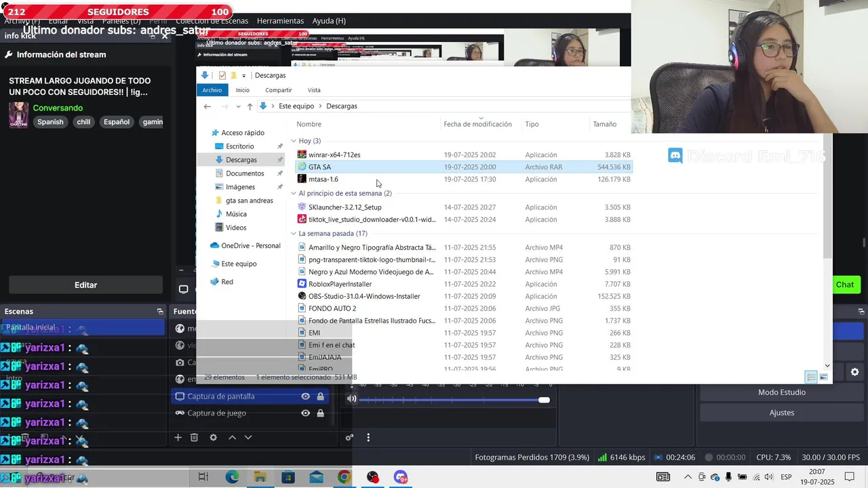Select the Spanish stream tag

[x=50, y=122]
